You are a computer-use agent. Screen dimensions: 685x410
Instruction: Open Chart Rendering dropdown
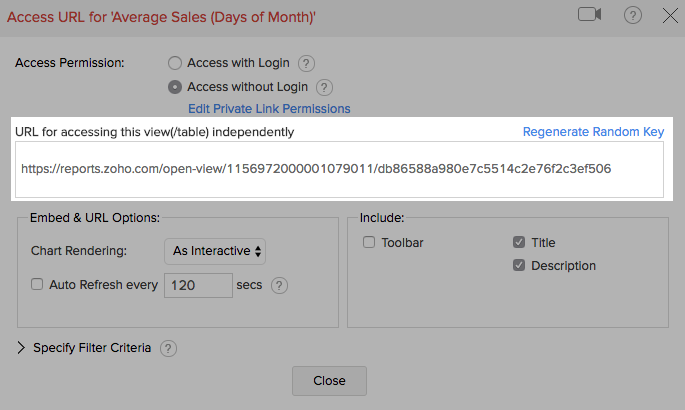(x=215, y=251)
